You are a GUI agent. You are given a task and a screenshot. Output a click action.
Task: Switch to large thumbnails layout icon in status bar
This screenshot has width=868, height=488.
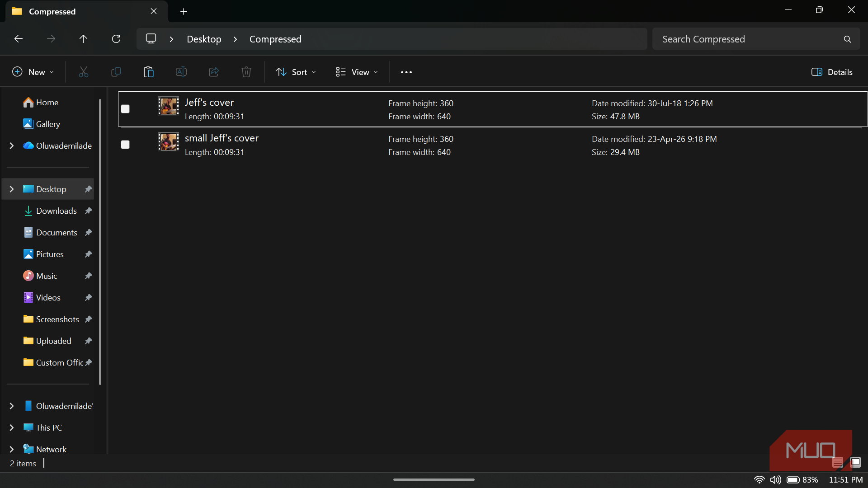[x=855, y=462]
